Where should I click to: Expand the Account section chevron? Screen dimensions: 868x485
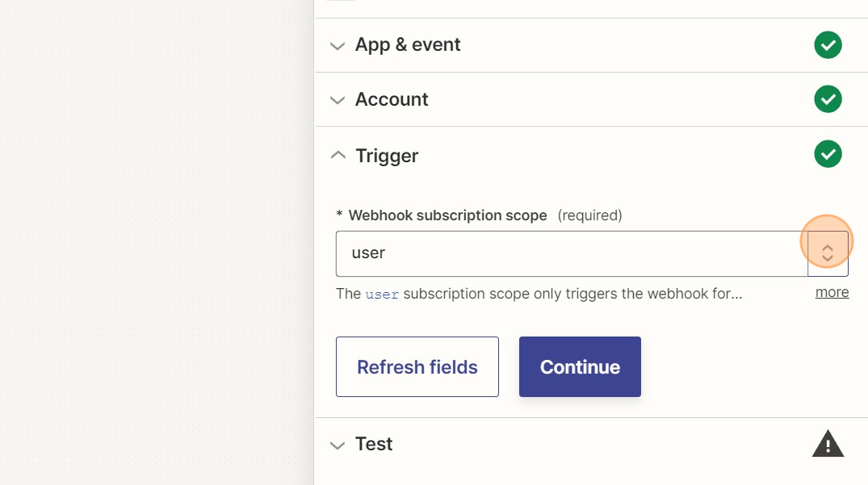tap(338, 101)
